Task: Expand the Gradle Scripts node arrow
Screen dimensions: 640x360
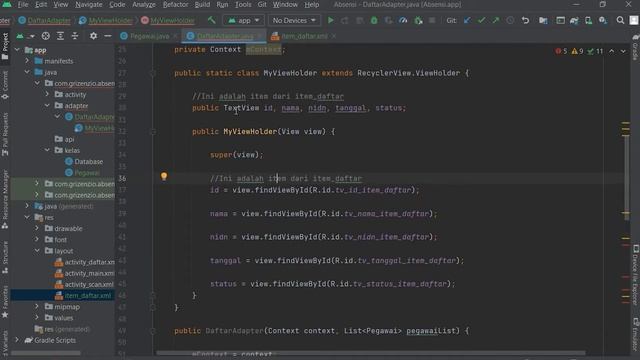Action: (x=17, y=340)
